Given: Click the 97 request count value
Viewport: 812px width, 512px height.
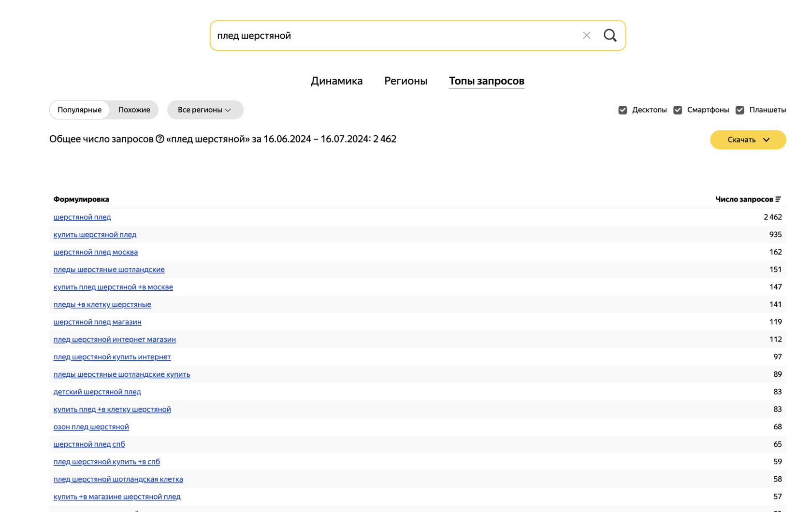Looking at the screenshot, I should [777, 356].
